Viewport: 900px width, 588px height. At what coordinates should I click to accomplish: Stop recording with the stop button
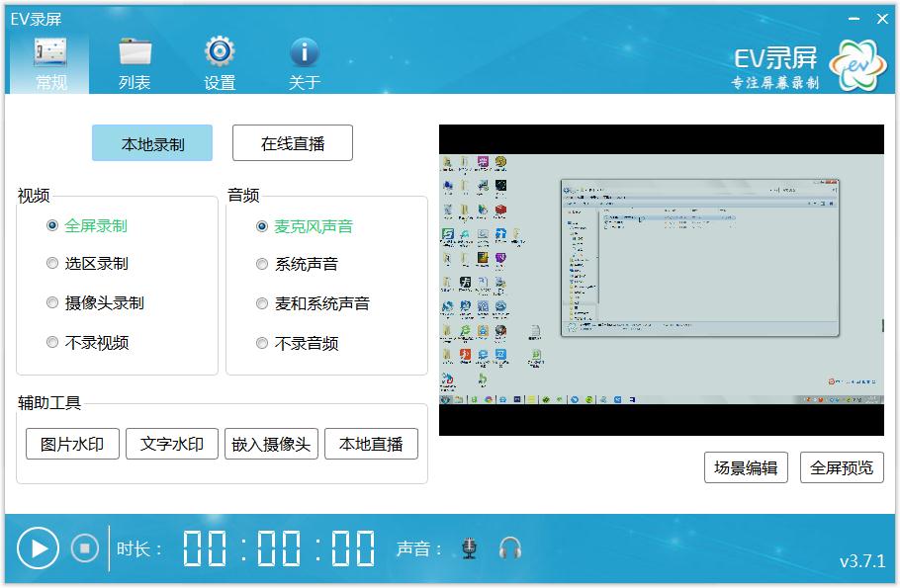(84, 549)
